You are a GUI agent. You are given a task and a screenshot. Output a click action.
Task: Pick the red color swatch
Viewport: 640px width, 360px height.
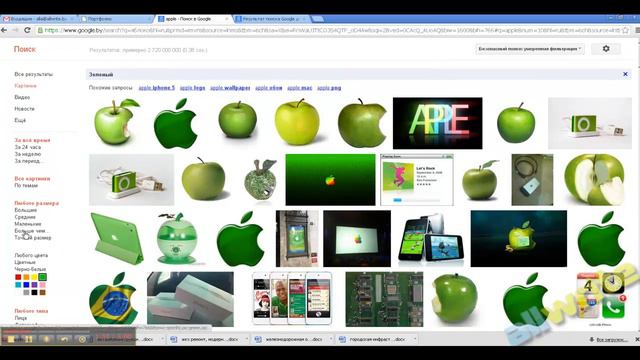click(18, 277)
